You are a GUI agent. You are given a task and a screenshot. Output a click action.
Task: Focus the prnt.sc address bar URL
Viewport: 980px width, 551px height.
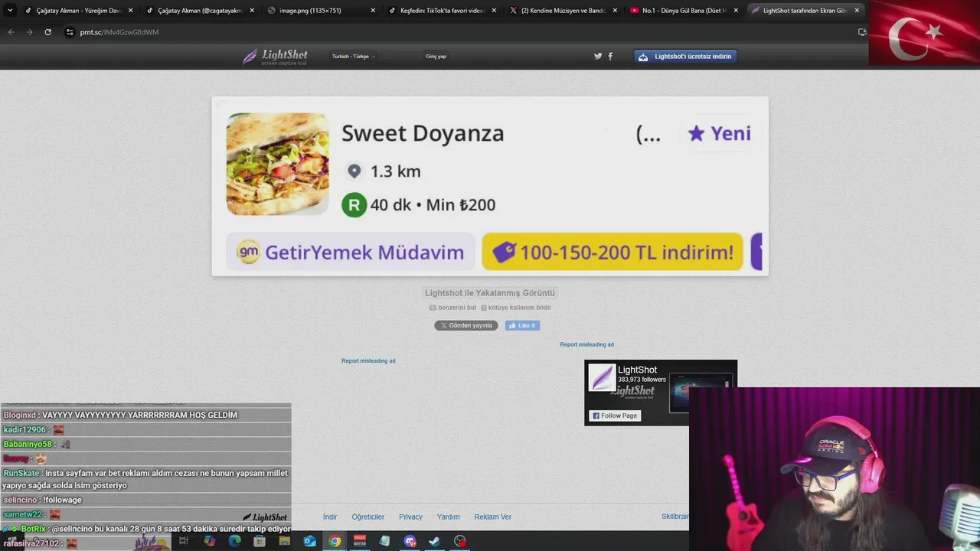[x=119, y=32]
